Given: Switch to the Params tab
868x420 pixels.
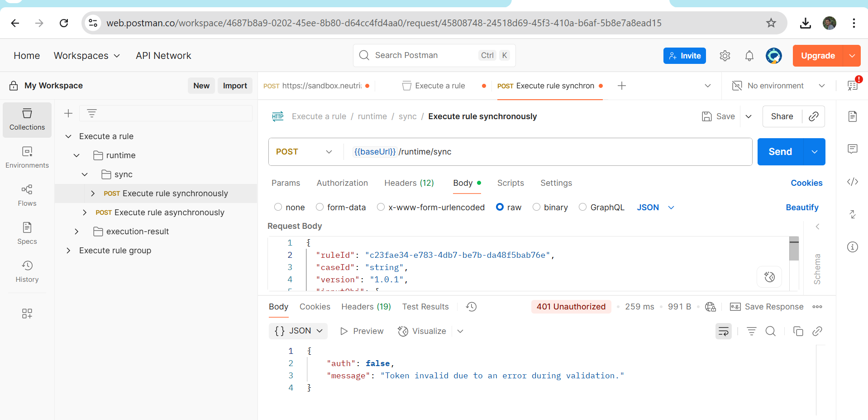Looking at the screenshot, I should coord(286,183).
